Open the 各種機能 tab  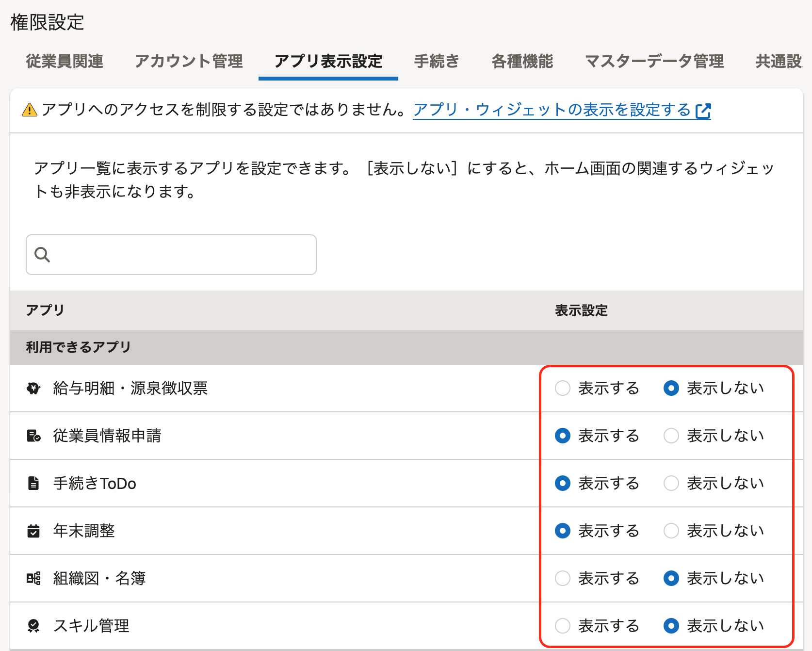[x=522, y=61]
